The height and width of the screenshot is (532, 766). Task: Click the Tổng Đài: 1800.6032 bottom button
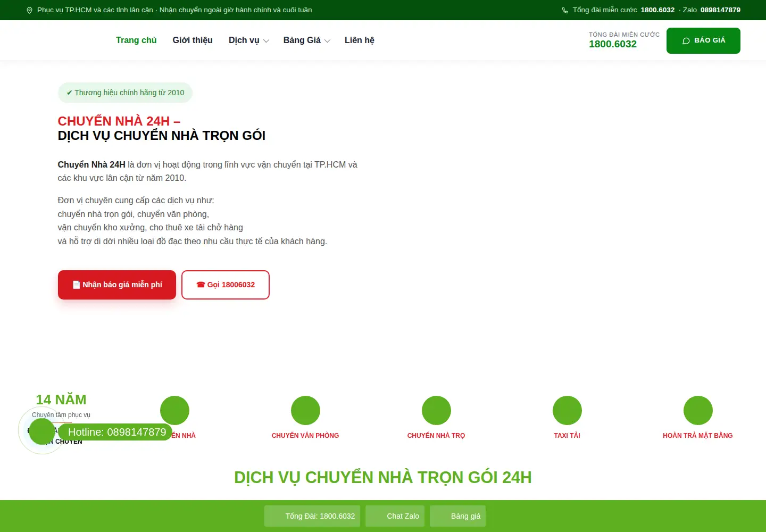pos(312,516)
